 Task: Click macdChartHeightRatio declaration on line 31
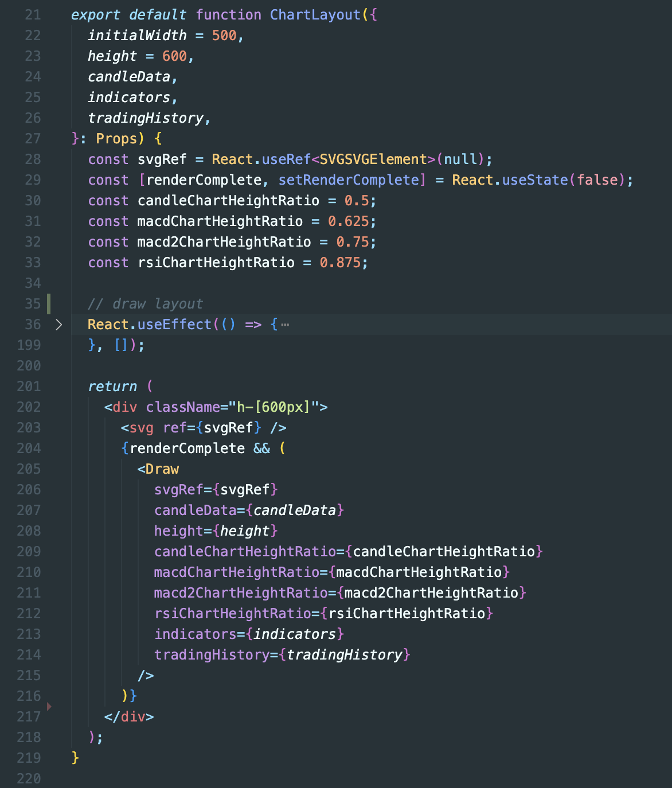pyautogui.click(x=220, y=221)
